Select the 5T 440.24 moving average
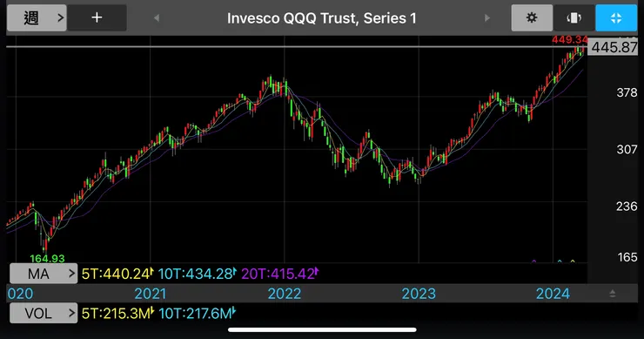This screenshot has width=644, height=339. (117, 274)
